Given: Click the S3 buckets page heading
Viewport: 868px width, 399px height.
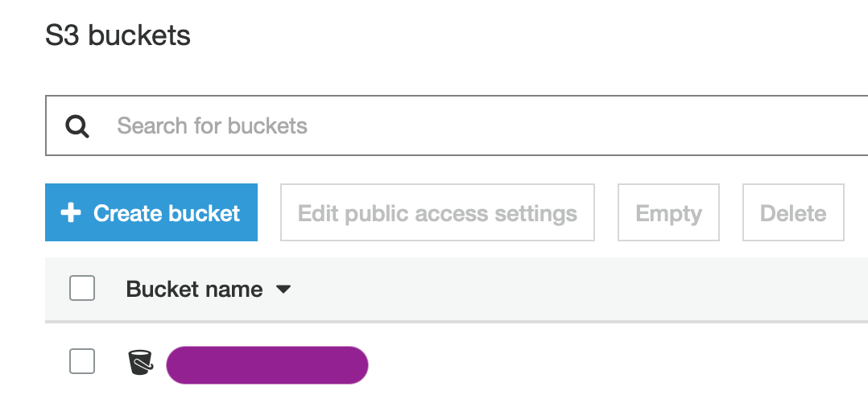Looking at the screenshot, I should tap(118, 35).
